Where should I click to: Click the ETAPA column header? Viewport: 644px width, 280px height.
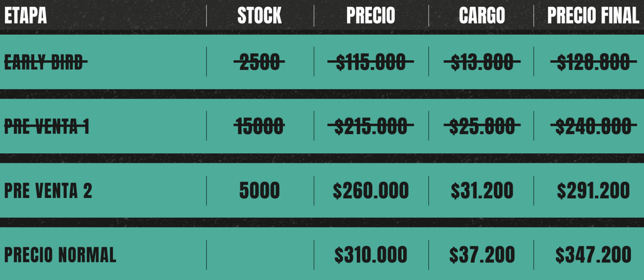pyautogui.click(x=26, y=16)
